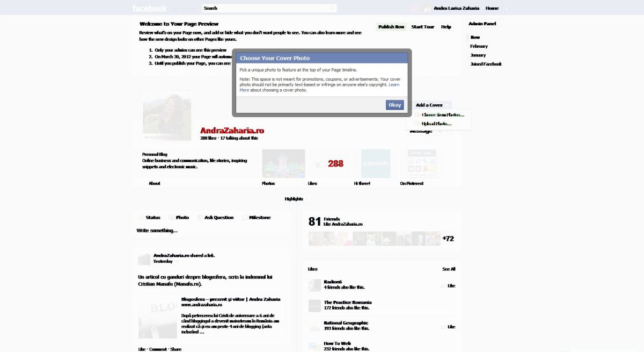Jump to February in the timeline navigator

pyautogui.click(x=479, y=46)
